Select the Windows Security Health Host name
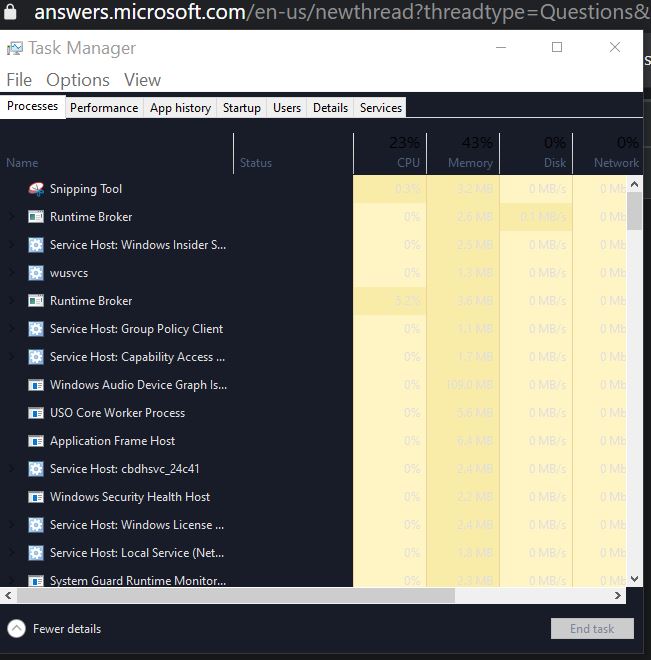The height and width of the screenshot is (660, 651). pos(130,497)
